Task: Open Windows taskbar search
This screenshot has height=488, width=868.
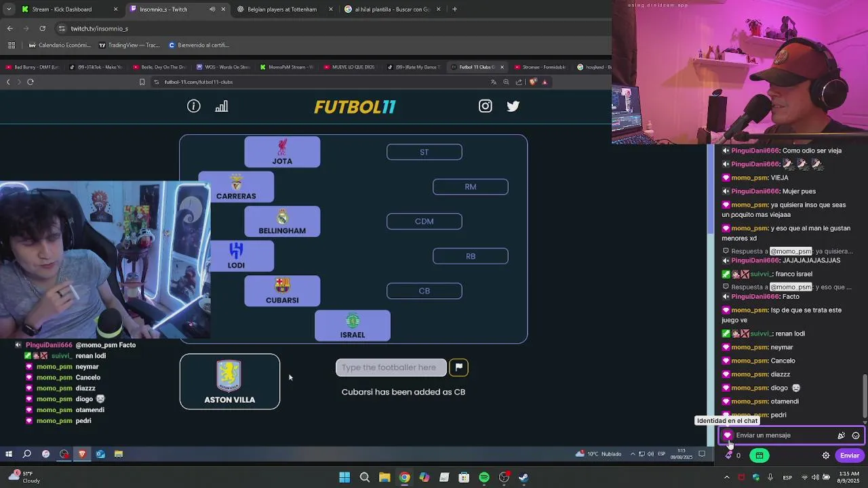Action: coord(364,477)
